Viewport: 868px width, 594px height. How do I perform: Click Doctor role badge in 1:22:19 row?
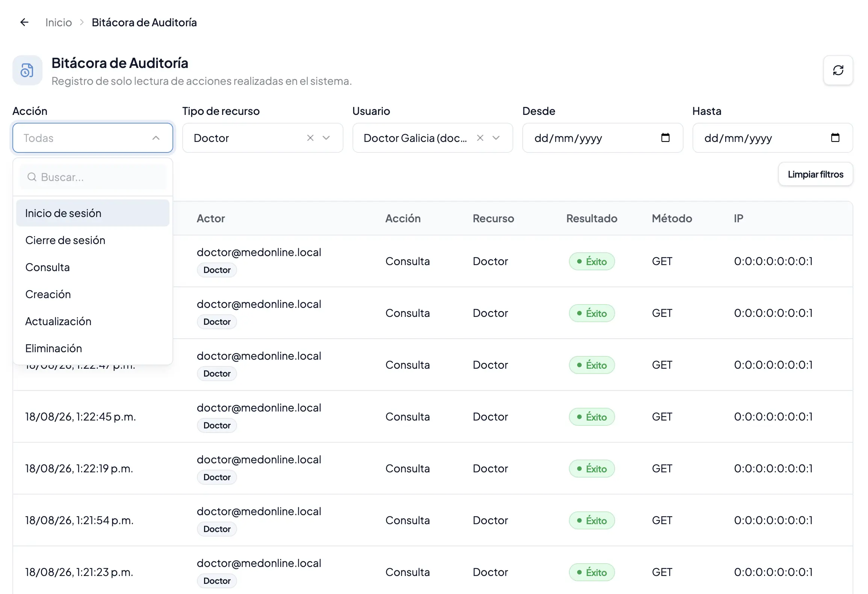click(217, 477)
